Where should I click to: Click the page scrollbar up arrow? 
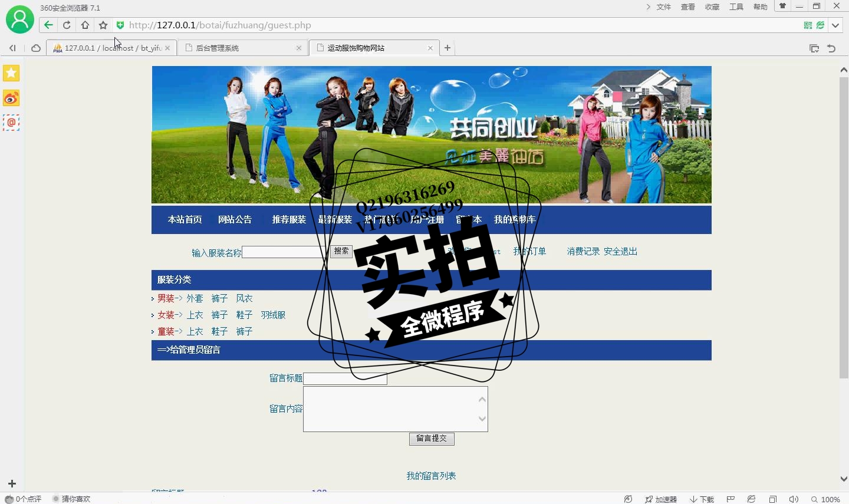tap(844, 70)
